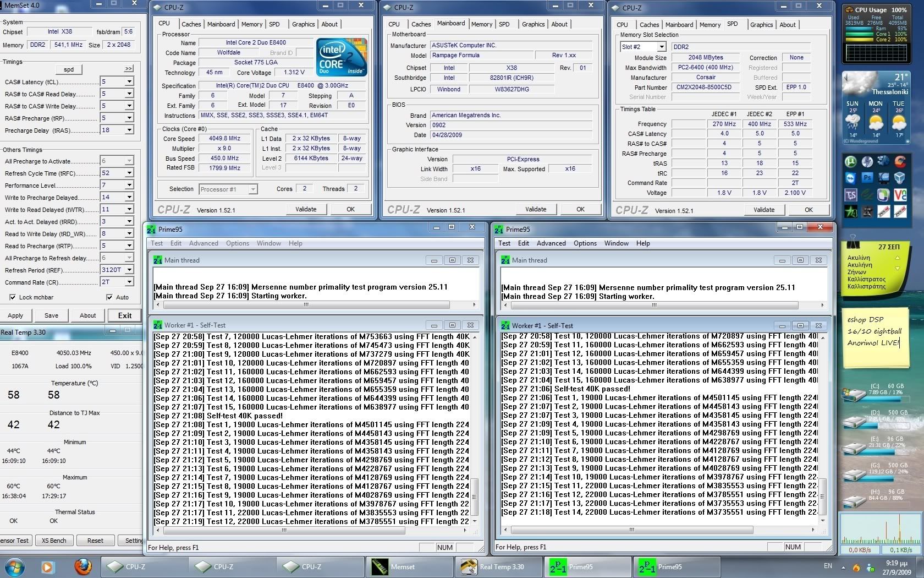924x578 pixels.
Task: Click the Apply button in MemSet
Action: 15,315
